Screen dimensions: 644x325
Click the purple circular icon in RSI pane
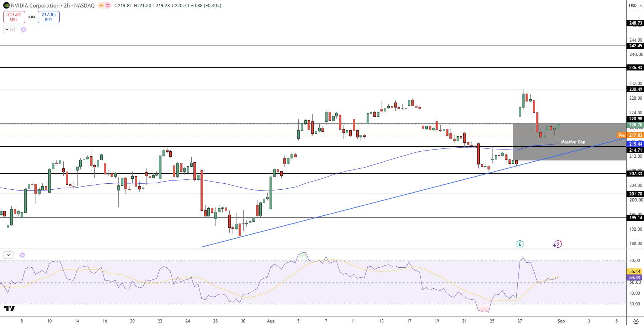[x=22, y=255]
